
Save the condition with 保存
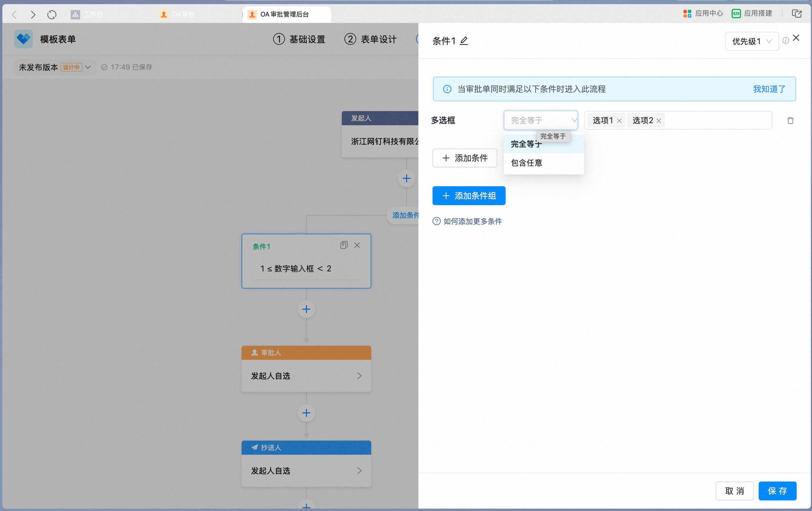(x=777, y=491)
